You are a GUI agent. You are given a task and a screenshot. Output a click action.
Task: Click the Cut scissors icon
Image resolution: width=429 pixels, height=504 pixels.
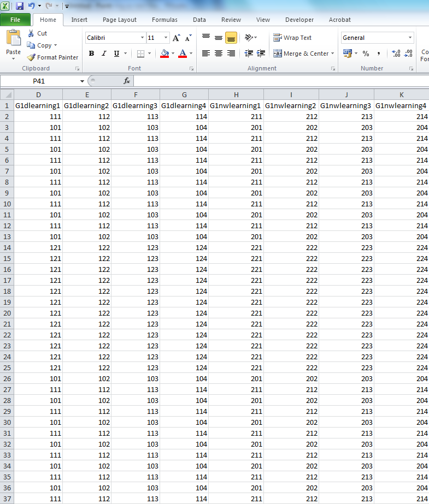31,33
